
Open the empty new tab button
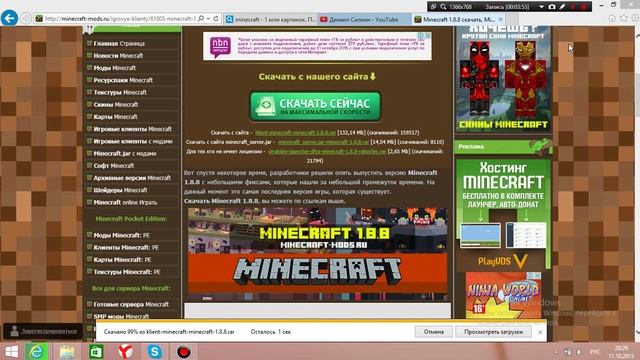(x=513, y=19)
